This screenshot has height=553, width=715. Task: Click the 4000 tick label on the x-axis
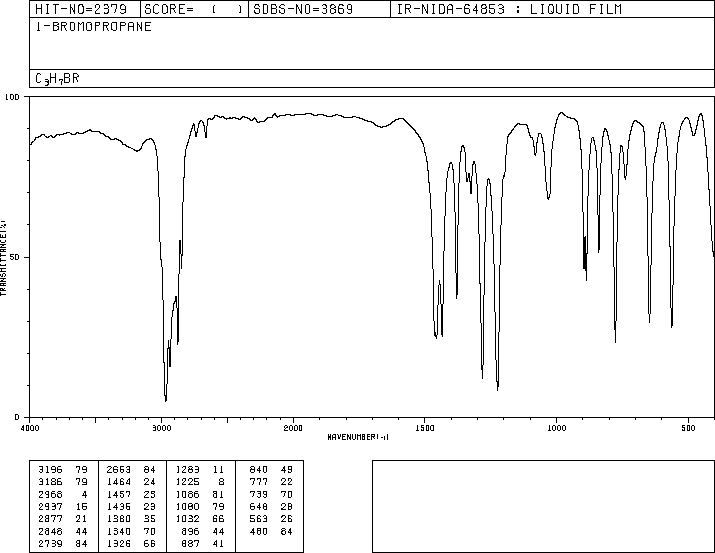coord(30,428)
